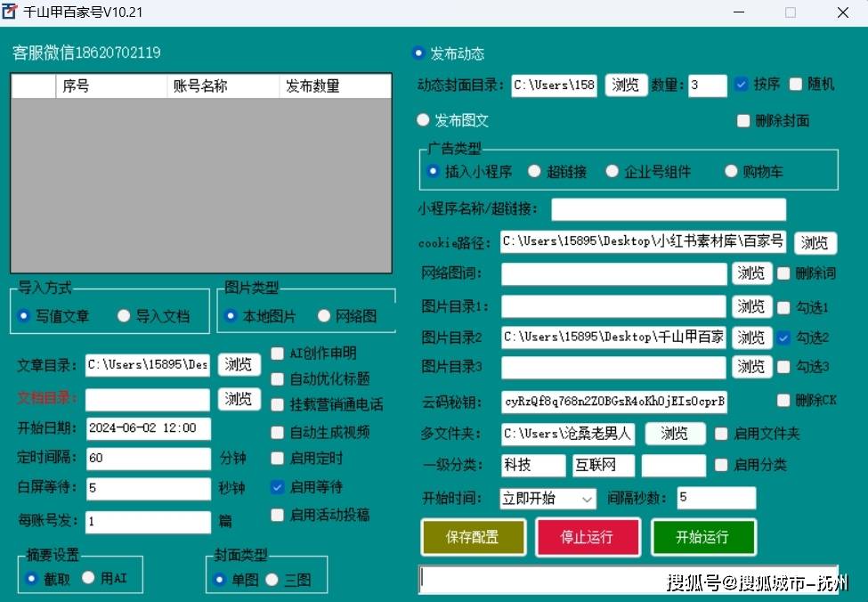Click the log output text box at bottom
868x602 pixels.
629,579
